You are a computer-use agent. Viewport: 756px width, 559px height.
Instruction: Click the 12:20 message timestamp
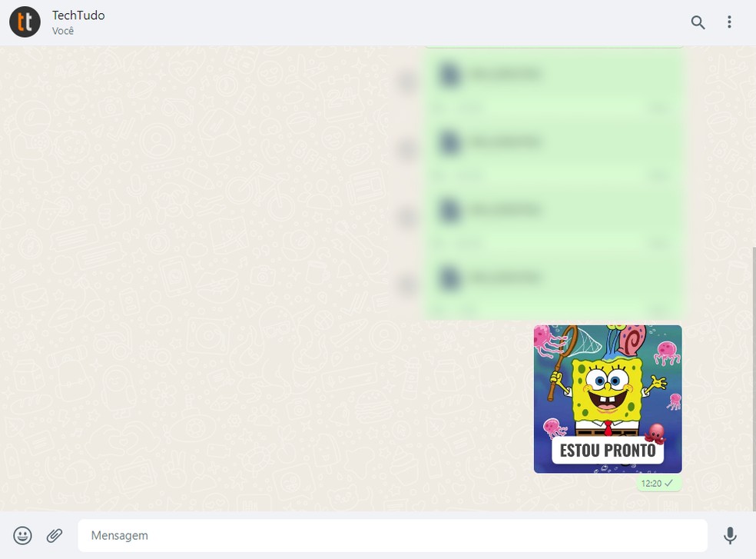(651, 483)
